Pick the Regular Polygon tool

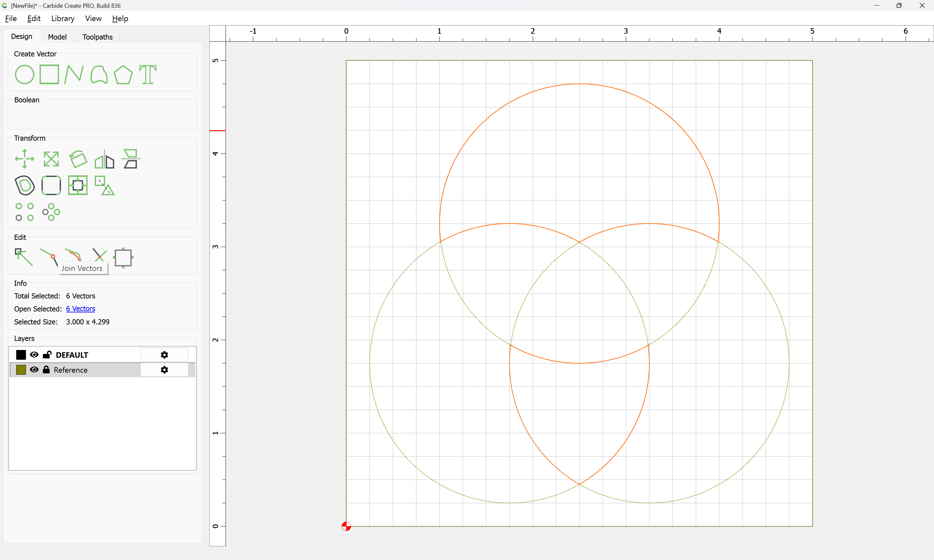click(123, 74)
